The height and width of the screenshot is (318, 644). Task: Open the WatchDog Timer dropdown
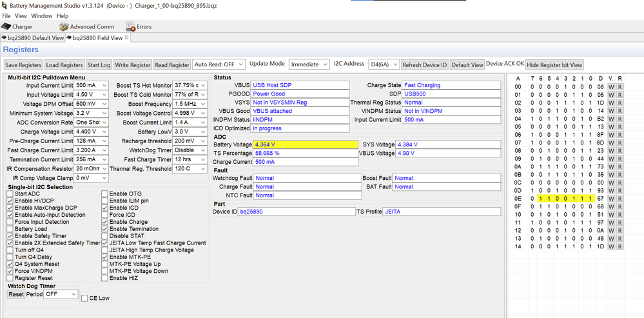[190, 150]
